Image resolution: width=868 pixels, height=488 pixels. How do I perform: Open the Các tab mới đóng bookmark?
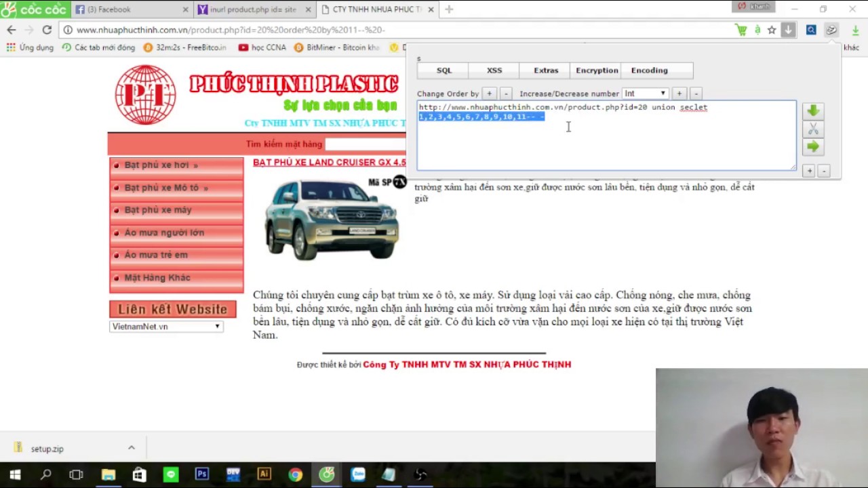click(98, 47)
